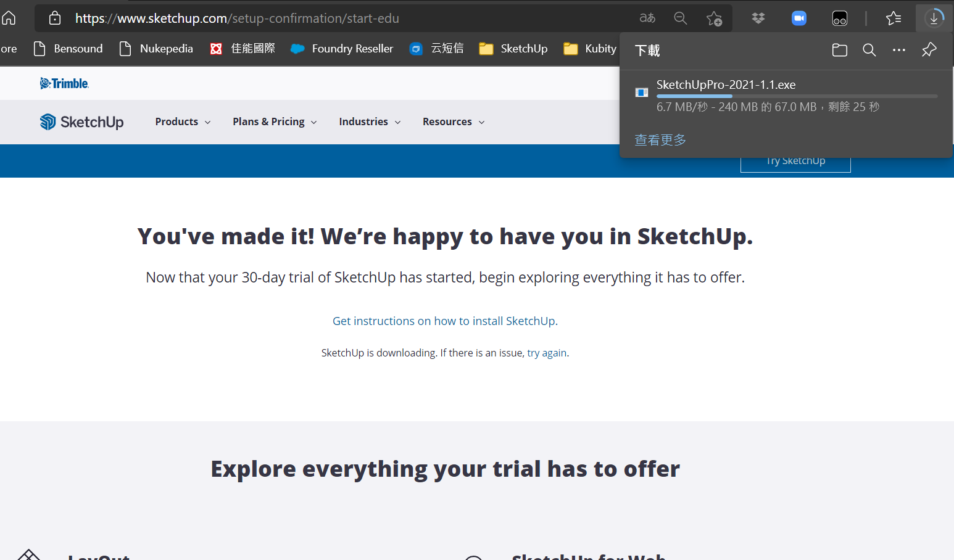Click the browser home icon
954x560 pixels.
pyautogui.click(x=9, y=18)
